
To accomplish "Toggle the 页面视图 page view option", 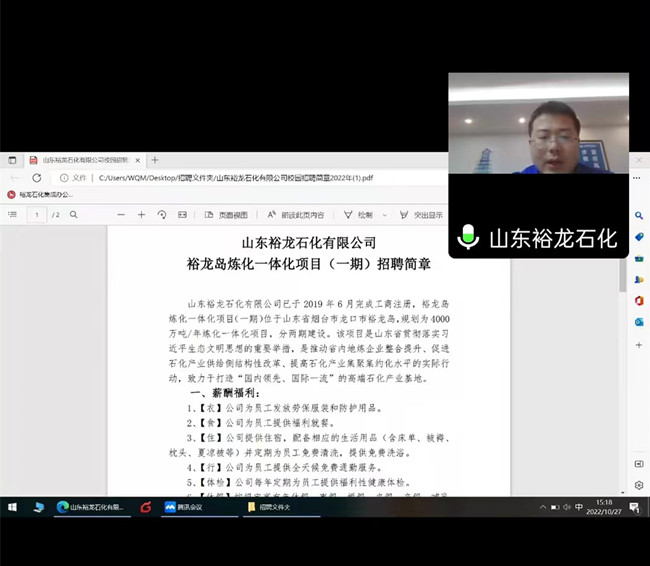I will pyautogui.click(x=226, y=215).
